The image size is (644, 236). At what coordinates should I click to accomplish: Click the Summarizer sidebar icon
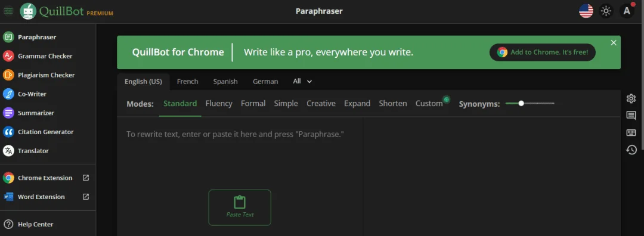tap(8, 113)
